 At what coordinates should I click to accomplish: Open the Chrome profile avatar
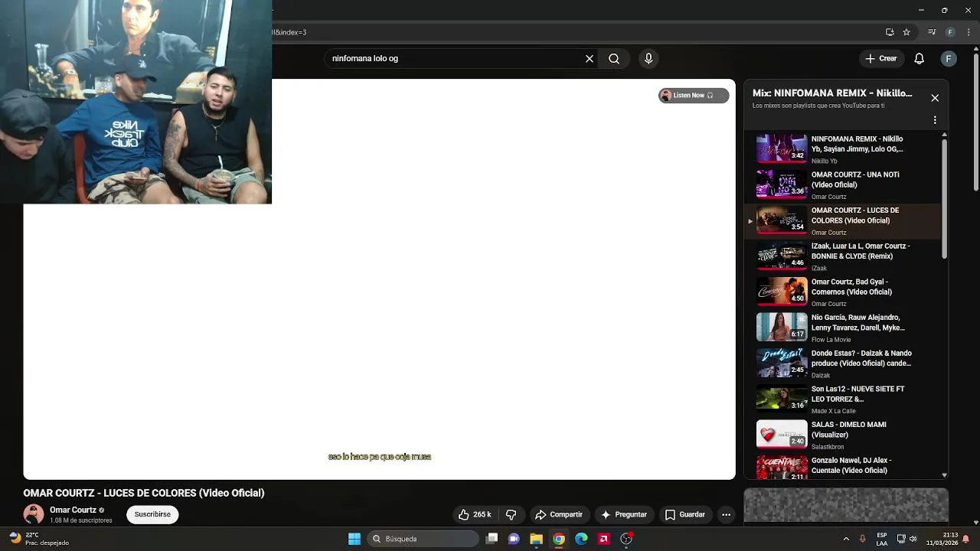[x=950, y=32]
